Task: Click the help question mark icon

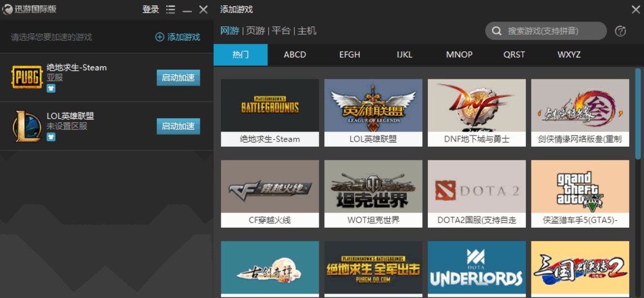Action: (620, 31)
